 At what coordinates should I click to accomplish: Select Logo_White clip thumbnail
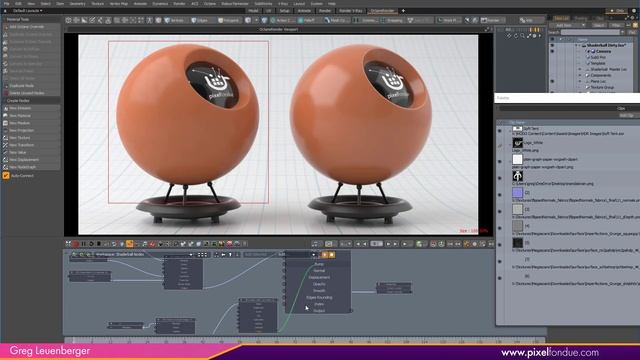click(517, 142)
